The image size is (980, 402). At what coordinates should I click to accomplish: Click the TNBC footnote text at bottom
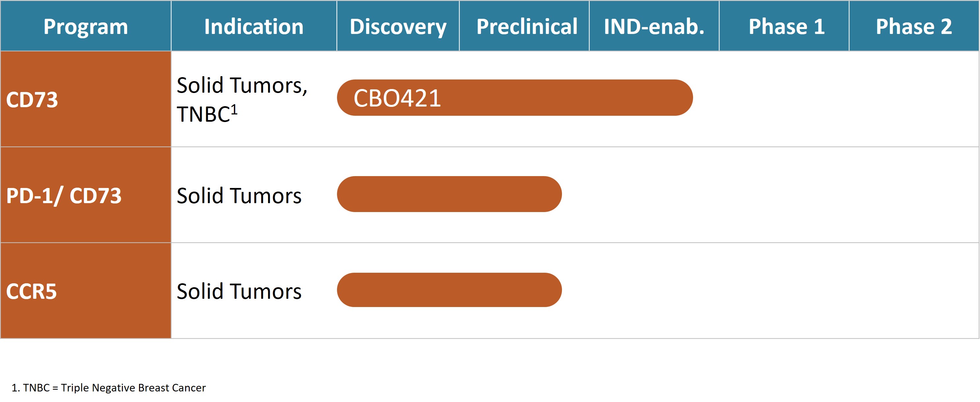[109, 387]
